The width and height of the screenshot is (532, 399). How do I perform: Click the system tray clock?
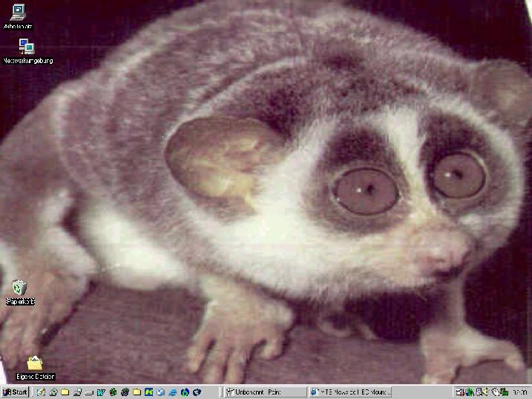tap(520, 392)
